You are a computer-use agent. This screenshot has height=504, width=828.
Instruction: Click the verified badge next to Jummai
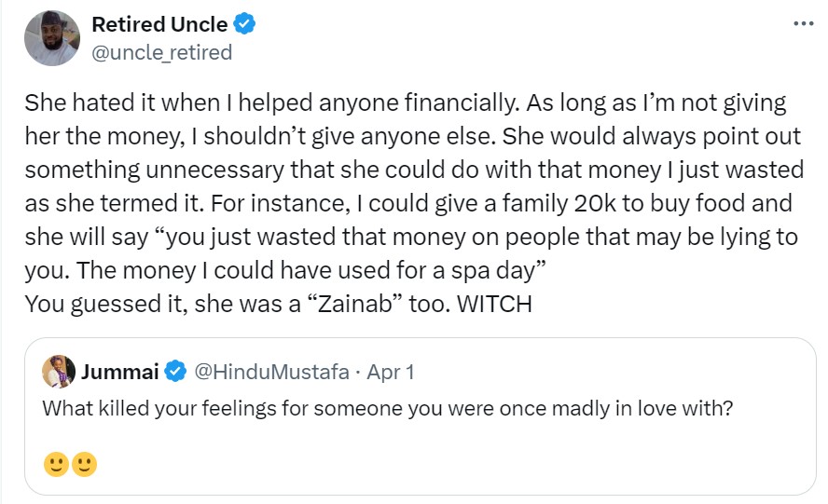pos(174,373)
